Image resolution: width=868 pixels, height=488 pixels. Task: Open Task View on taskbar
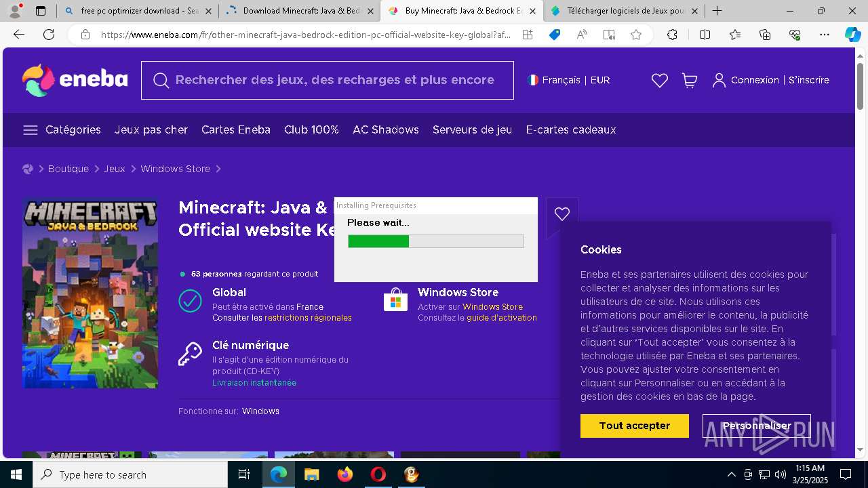click(244, 474)
